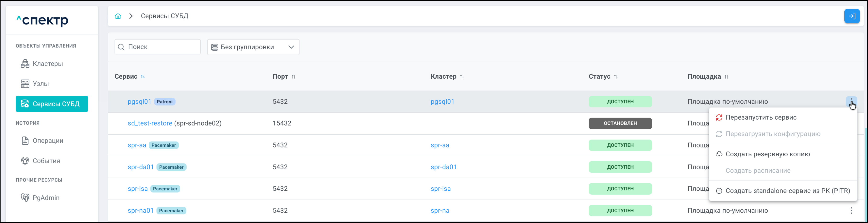Open Операции history page
This screenshot has height=223, width=868.
[x=48, y=141]
